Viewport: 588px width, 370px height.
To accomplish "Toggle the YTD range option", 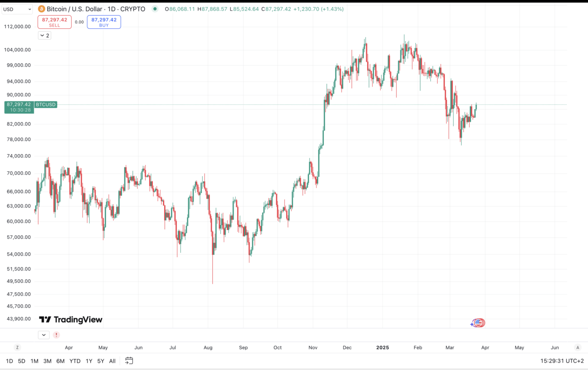I will pyautogui.click(x=75, y=361).
